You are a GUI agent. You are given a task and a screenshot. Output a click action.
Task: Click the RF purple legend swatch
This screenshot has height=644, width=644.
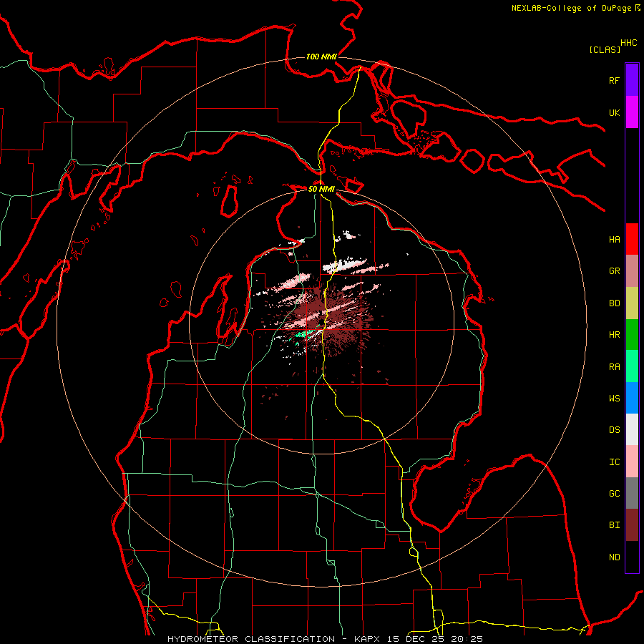(632, 80)
